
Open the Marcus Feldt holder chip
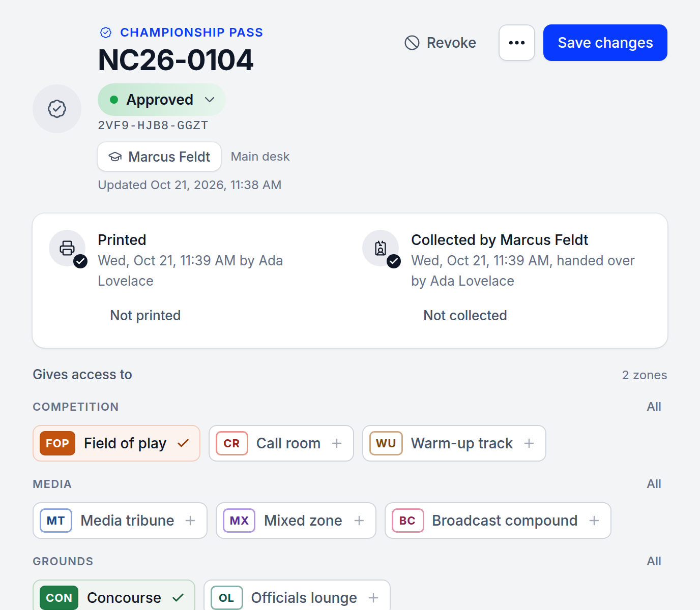pos(159,157)
